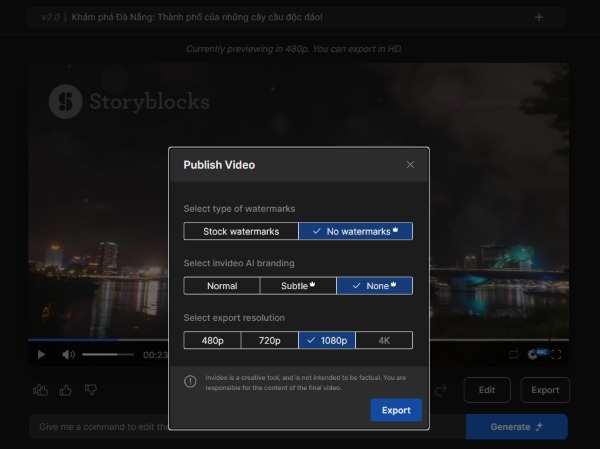
Task: Click the plus icon in title bar
Action: (x=539, y=17)
